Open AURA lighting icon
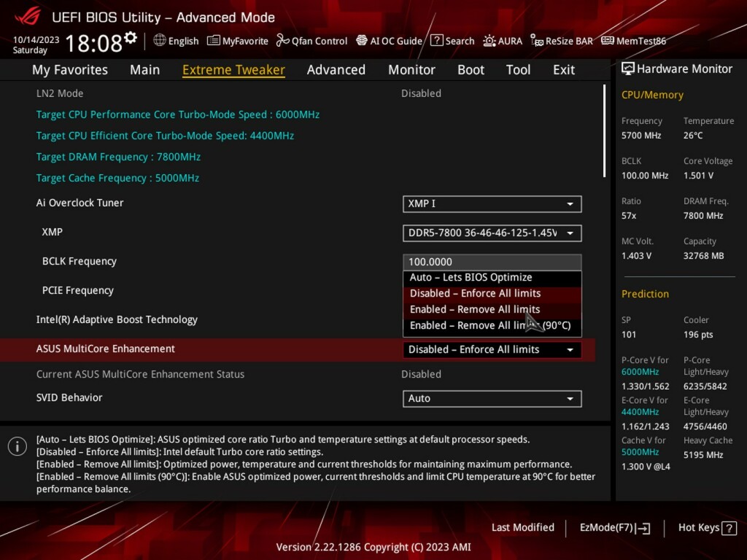Image resolution: width=747 pixels, height=560 pixels. [489, 41]
